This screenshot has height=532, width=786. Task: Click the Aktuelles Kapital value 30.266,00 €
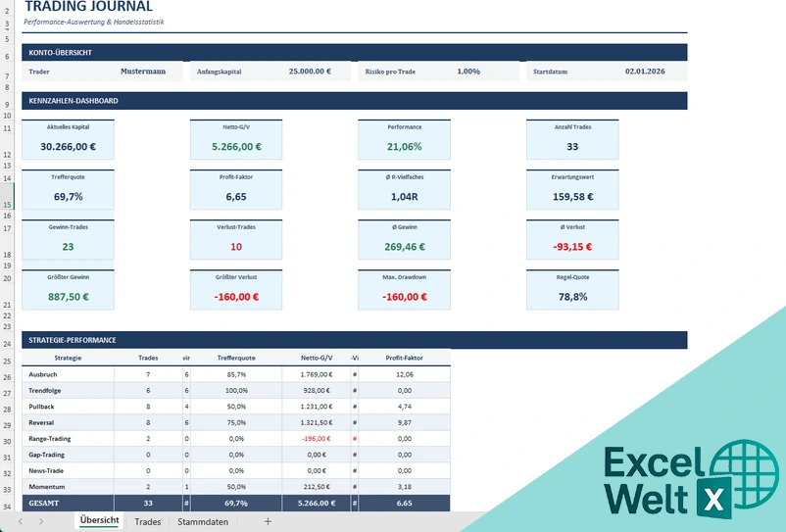point(69,147)
